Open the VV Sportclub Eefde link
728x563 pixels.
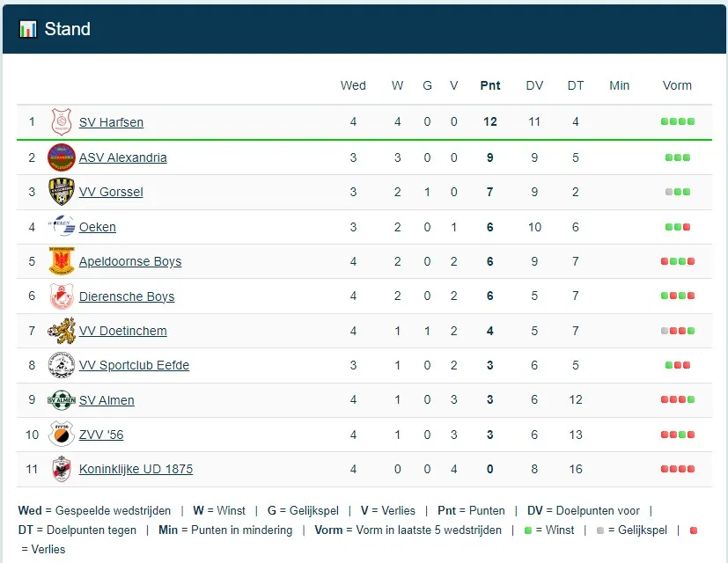point(134,365)
